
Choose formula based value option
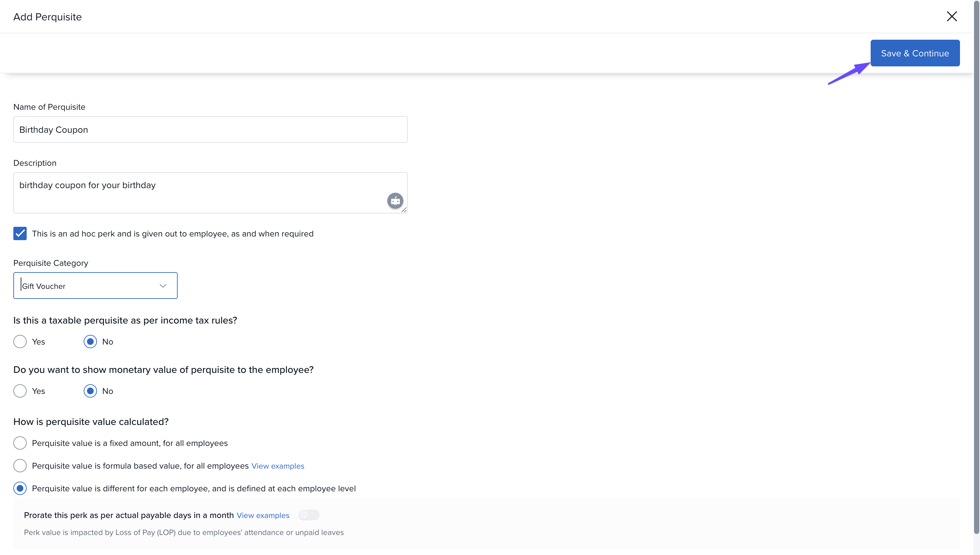click(20, 465)
